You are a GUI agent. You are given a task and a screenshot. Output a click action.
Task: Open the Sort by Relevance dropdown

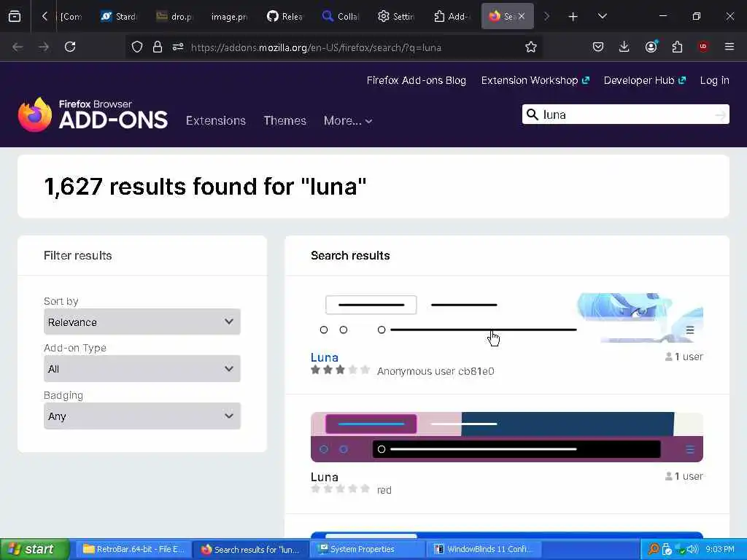tap(142, 322)
